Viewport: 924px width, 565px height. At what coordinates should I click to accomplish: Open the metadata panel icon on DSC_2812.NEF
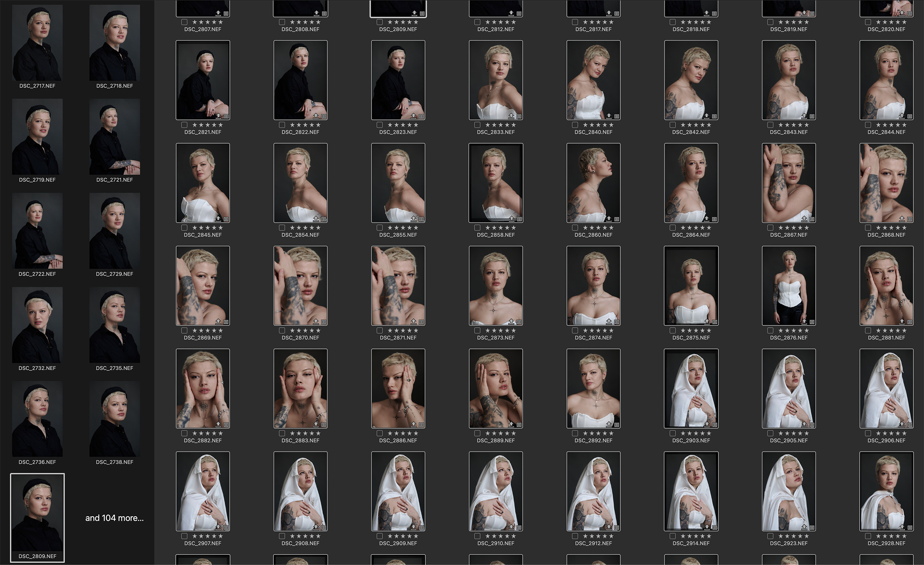pos(520,12)
